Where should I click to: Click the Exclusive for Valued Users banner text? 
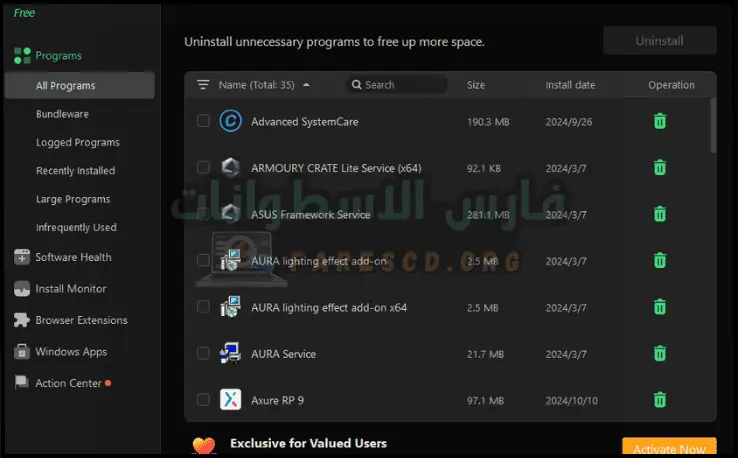(308, 443)
